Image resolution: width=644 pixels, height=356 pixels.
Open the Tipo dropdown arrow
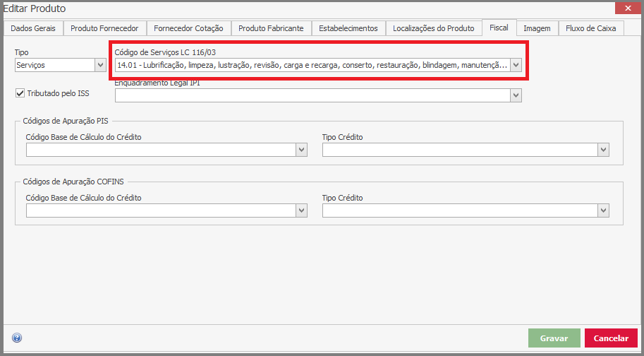click(x=99, y=65)
